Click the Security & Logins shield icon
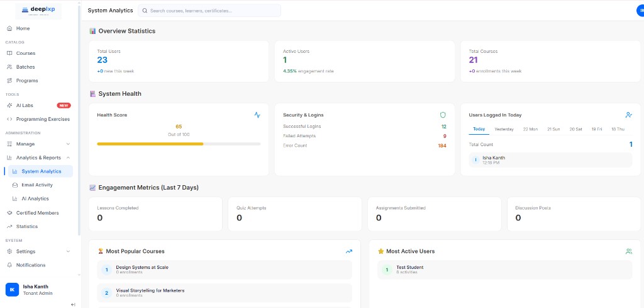644x308 pixels. pyautogui.click(x=443, y=115)
